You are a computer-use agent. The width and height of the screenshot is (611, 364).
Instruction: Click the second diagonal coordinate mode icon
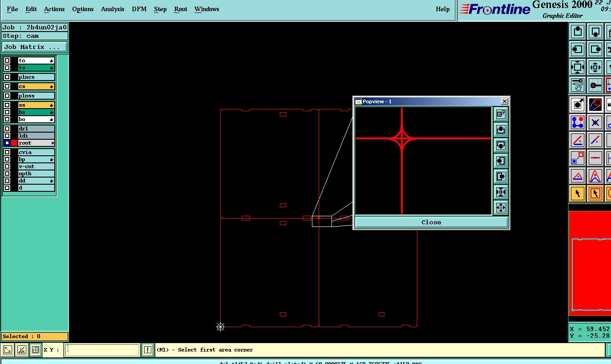coord(21,350)
